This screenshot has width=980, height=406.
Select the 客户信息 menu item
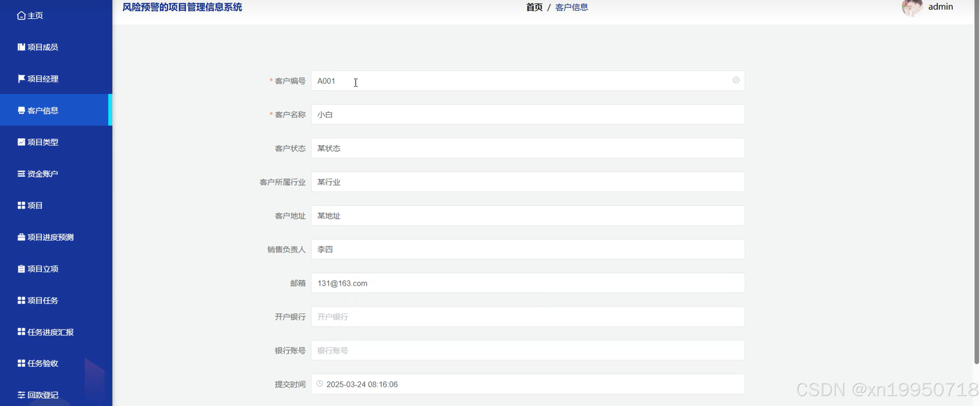click(x=56, y=110)
